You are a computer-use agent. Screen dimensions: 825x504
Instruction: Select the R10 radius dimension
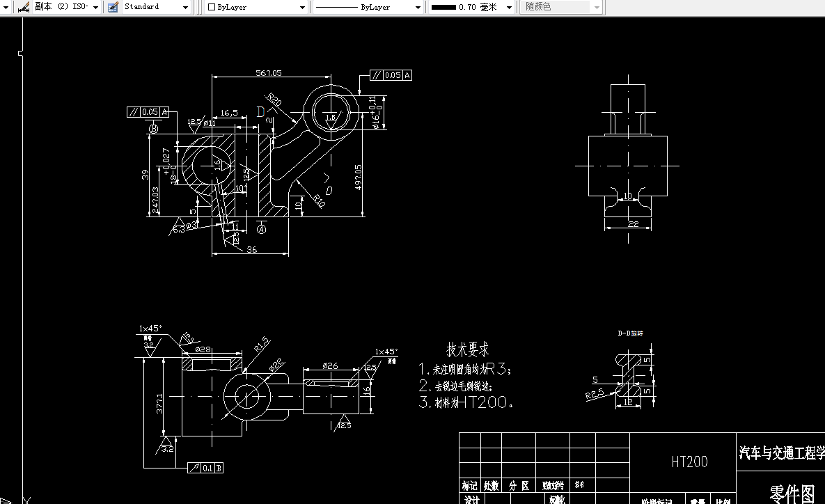[319, 200]
